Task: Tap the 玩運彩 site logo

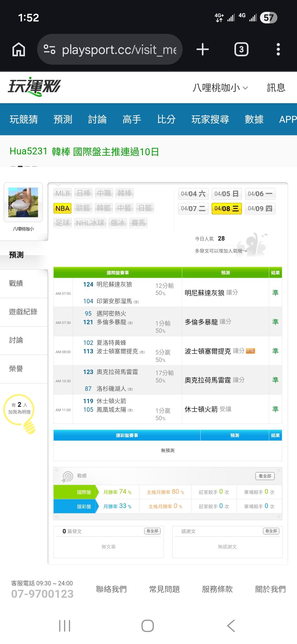Action: coord(34,87)
